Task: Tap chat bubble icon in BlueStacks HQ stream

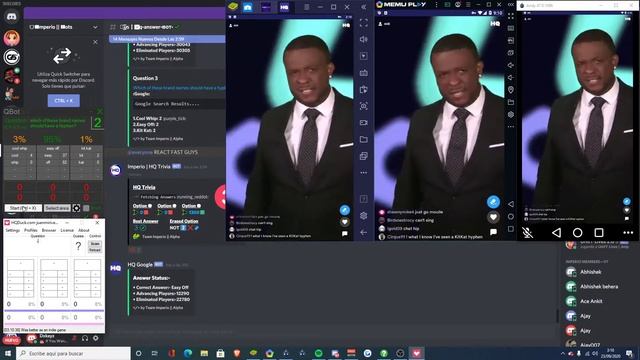Action: coord(344,233)
